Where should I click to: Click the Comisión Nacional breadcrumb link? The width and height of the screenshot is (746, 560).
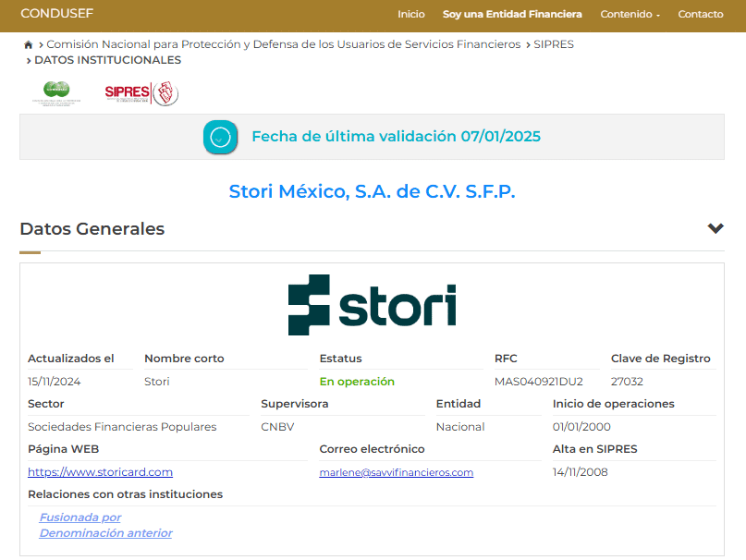click(283, 44)
